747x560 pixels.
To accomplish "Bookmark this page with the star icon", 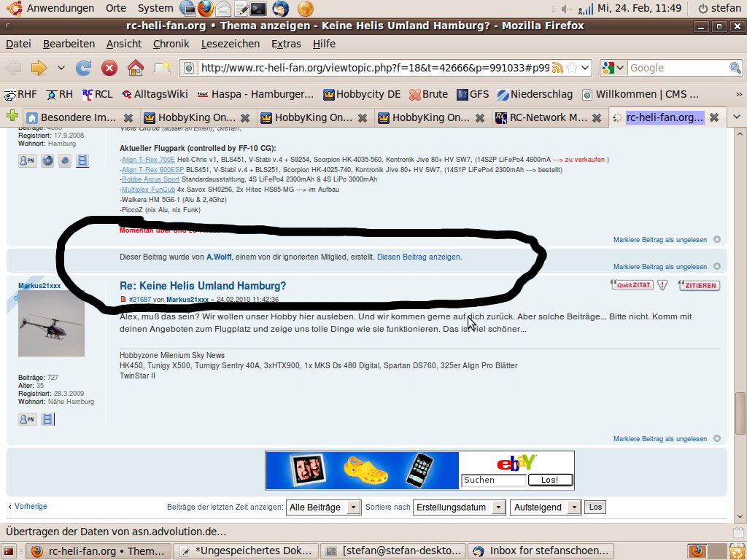I will point(572,68).
